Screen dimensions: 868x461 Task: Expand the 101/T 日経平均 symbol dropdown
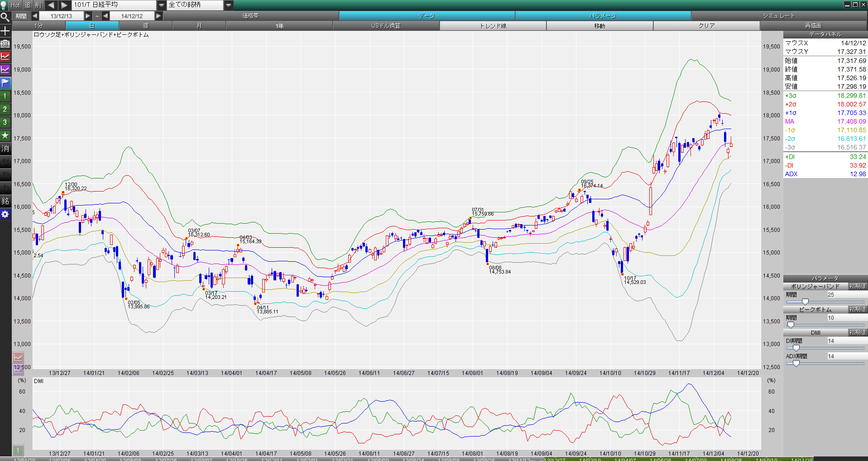(162, 5)
